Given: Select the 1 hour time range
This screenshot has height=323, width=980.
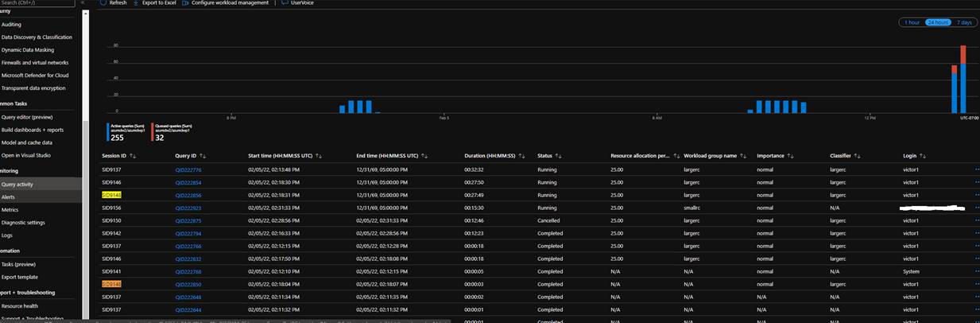Looking at the screenshot, I should 912,22.
